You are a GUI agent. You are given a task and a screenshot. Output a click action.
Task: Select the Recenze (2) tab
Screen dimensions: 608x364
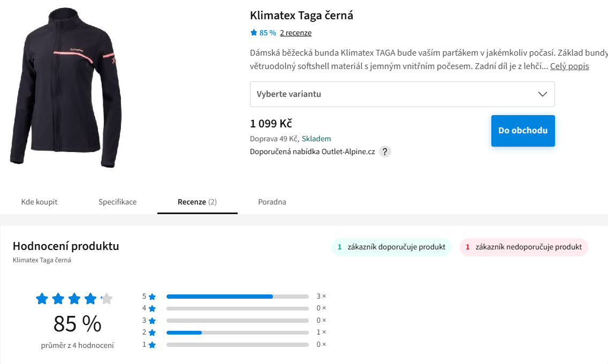197,202
